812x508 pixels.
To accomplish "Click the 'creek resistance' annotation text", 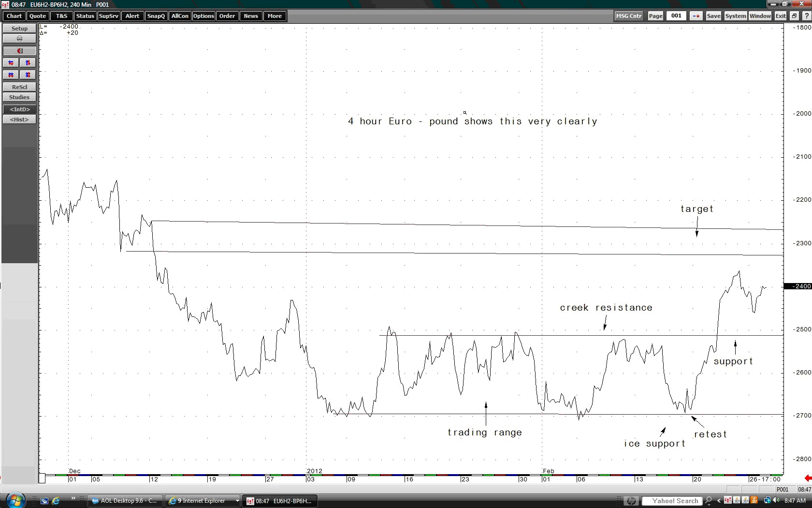I will (606, 307).
